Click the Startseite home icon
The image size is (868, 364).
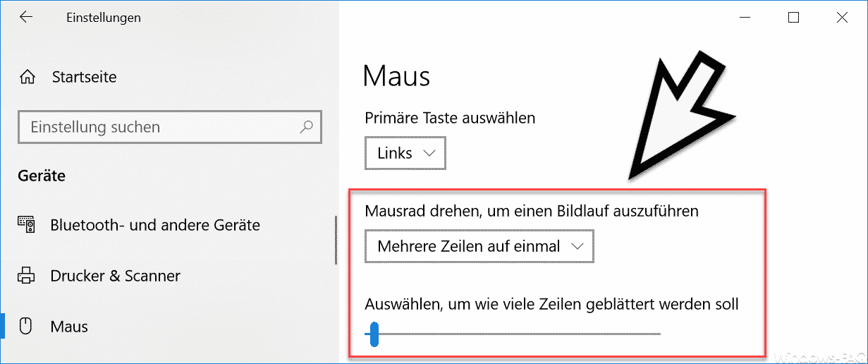coord(28,77)
